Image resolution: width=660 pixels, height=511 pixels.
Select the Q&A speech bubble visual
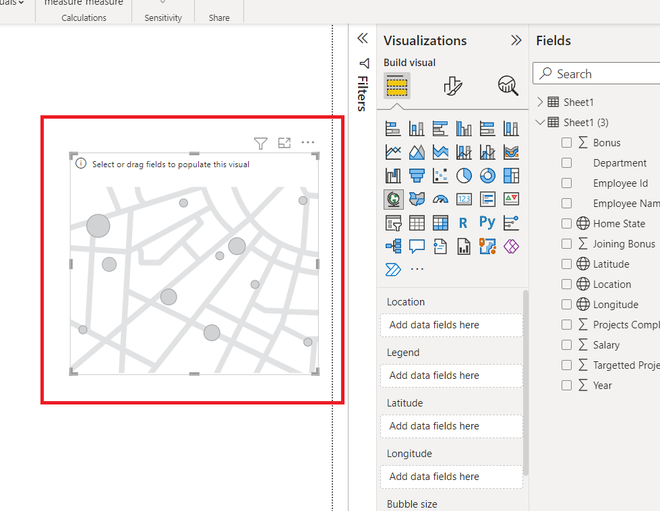417,246
